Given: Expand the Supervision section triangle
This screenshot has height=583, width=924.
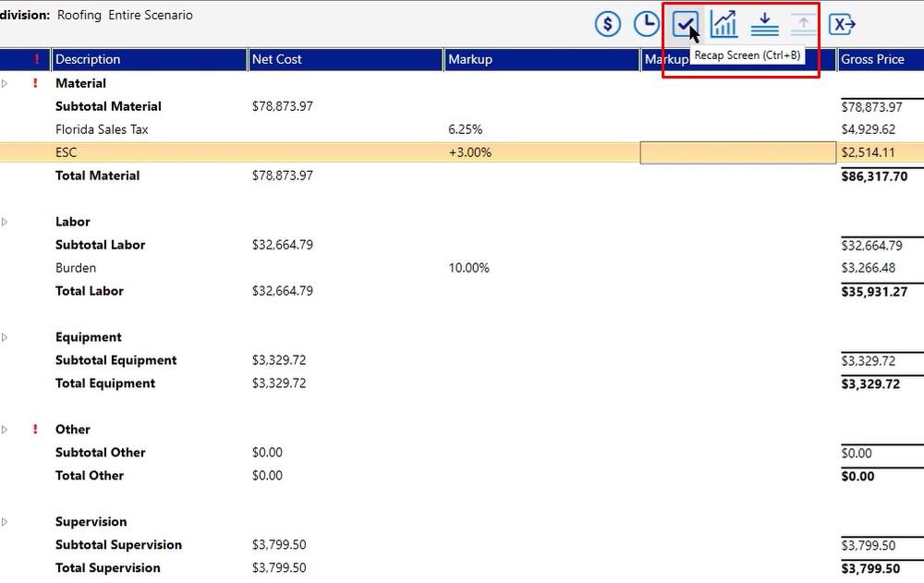Looking at the screenshot, I should (x=5, y=522).
